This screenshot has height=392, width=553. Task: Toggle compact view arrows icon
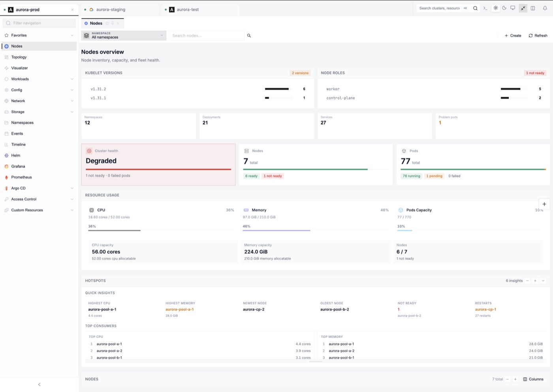[x=523, y=8]
